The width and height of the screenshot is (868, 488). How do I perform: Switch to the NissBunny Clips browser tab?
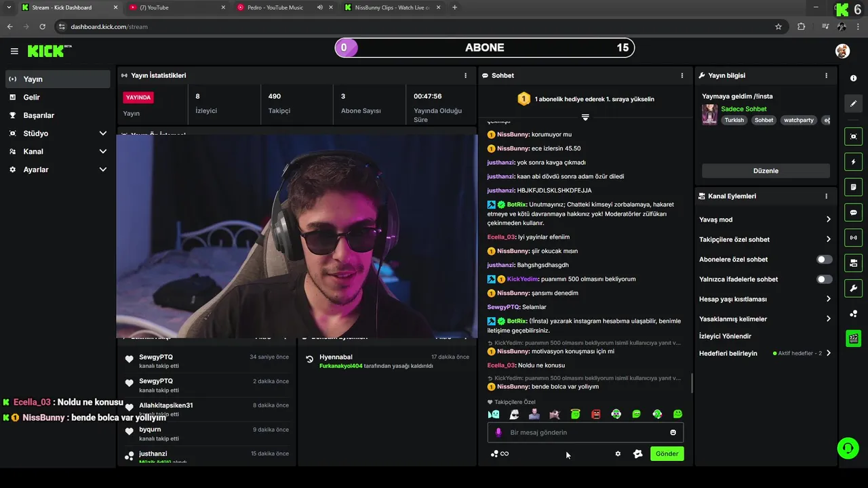pyautogui.click(x=392, y=7)
